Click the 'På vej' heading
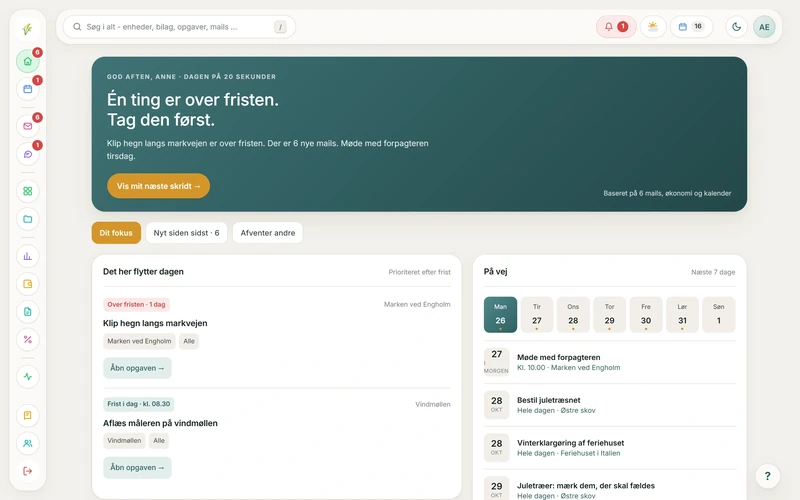800x500 pixels. coord(495,271)
